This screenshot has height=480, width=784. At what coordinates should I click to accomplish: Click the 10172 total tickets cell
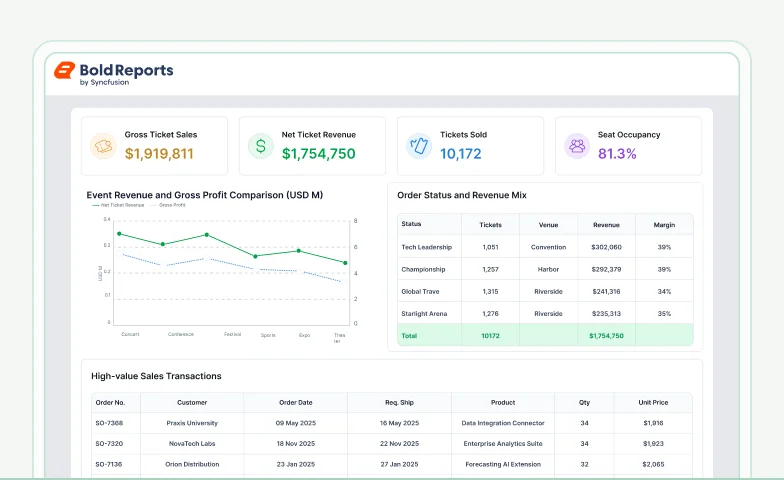point(490,336)
